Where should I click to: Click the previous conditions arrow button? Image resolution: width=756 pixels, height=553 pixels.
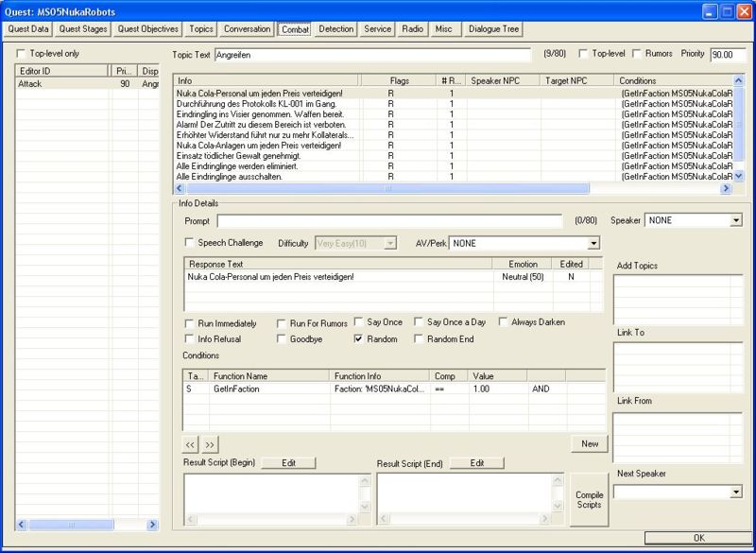pyautogui.click(x=190, y=445)
